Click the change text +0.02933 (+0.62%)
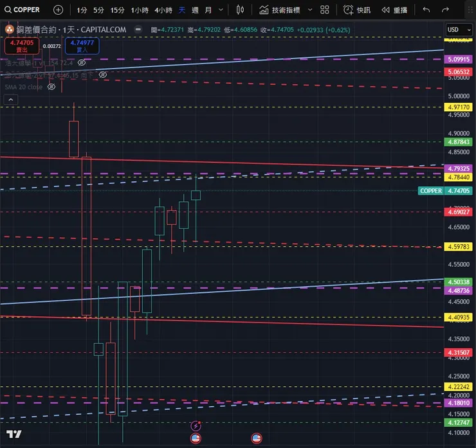This screenshot has height=448, width=476. [324, 30]
